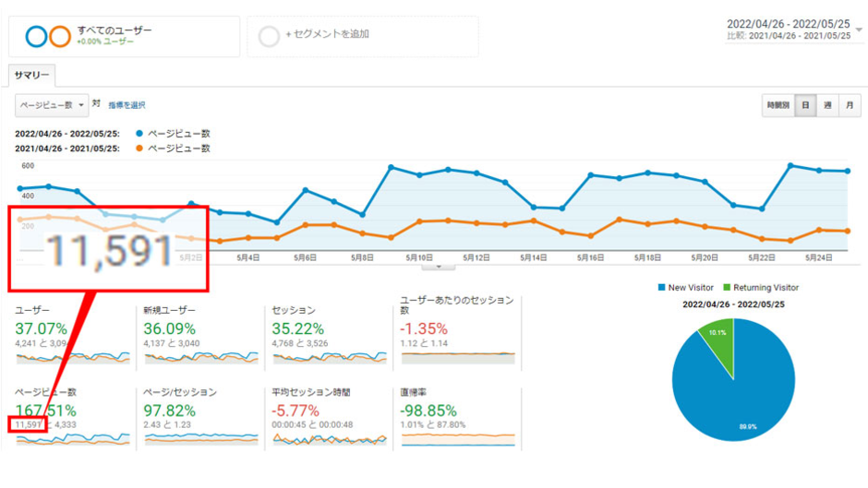
Task: Open the date range picker dropdown
Action: [794, 30]
